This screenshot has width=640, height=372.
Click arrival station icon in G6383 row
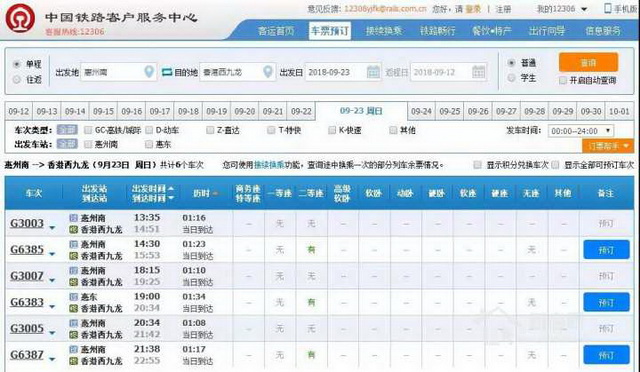(73, 309)
